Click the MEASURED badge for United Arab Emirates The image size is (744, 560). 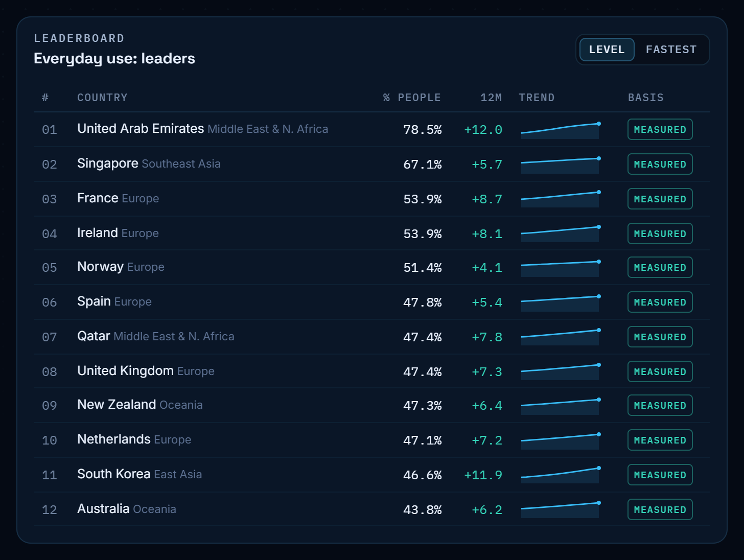660,129
